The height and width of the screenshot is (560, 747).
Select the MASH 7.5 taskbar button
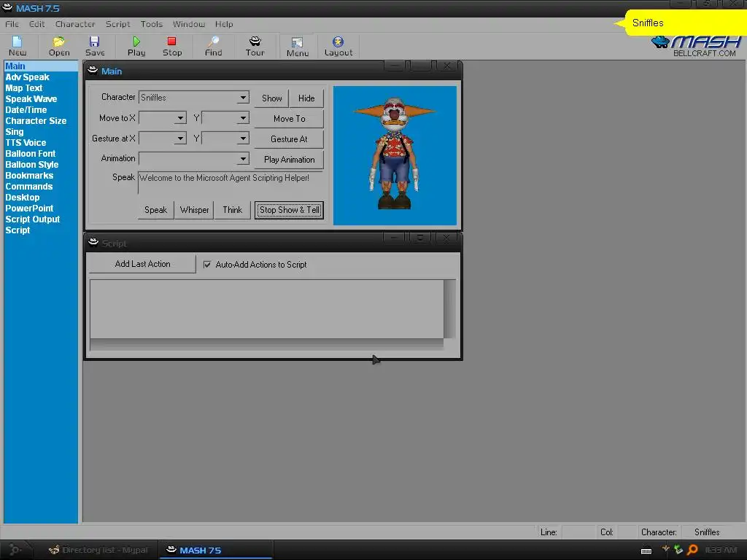coord(216,550)
